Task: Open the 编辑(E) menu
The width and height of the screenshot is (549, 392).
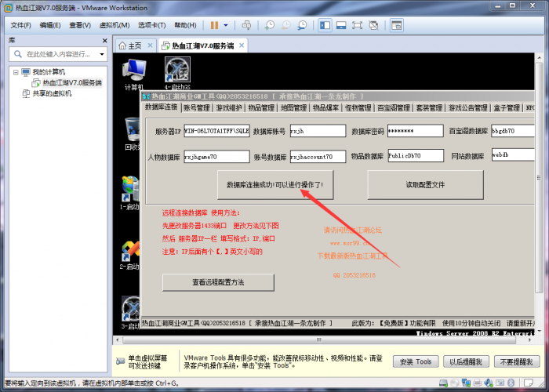Action: point(50,25)
